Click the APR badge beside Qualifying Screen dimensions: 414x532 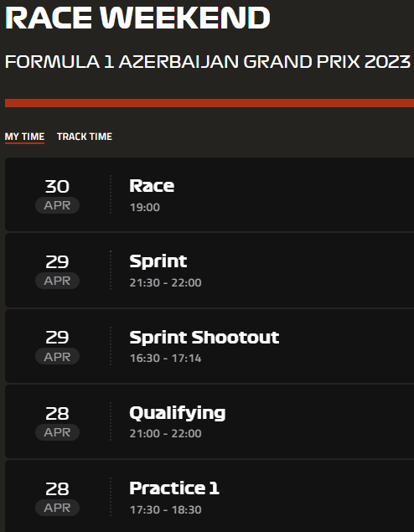click(57, 432)
